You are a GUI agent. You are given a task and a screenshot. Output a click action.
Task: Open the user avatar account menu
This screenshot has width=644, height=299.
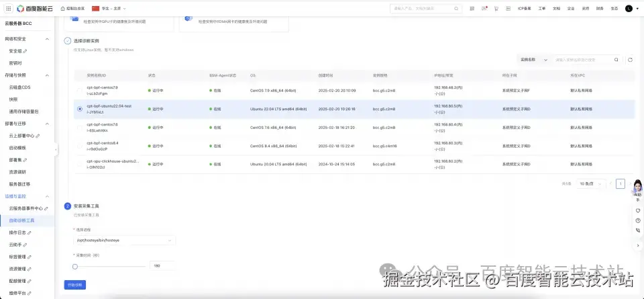coord(629,8)
